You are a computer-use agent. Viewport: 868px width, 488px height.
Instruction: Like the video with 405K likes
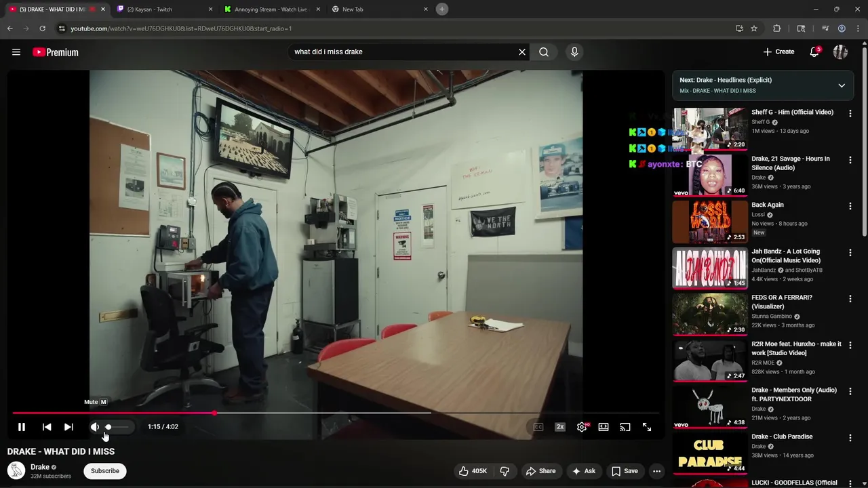[473, 471]
